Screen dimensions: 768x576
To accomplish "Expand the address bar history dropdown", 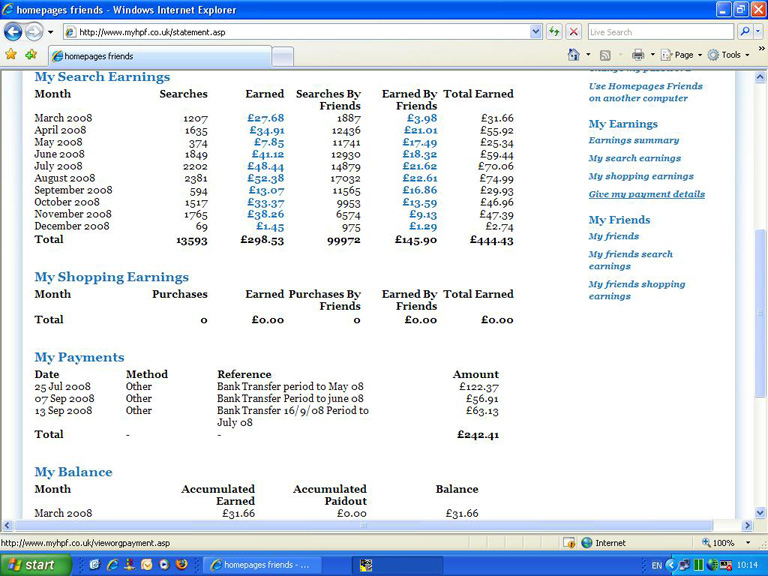I will pos(536,32).
